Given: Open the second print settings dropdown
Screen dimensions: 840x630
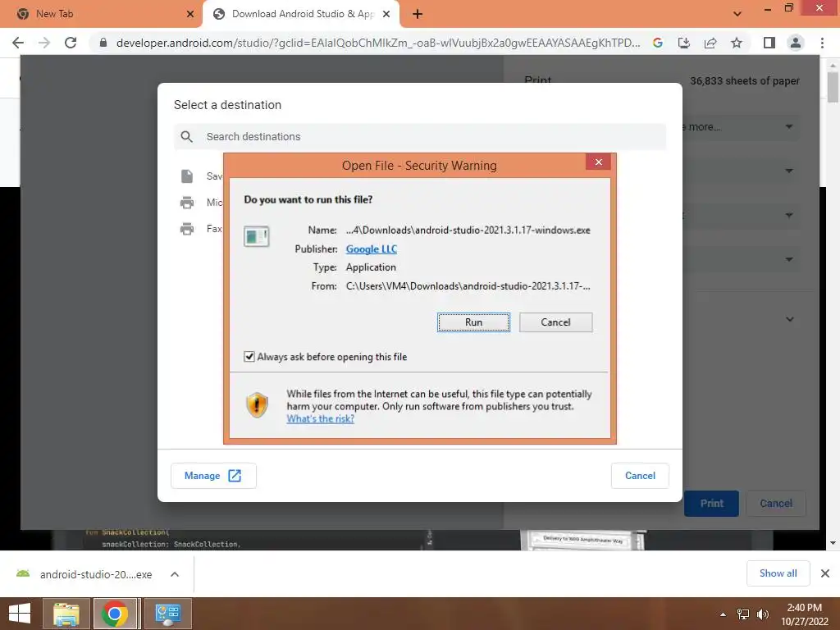Looking at the screenshot, I should pos(788,171).
